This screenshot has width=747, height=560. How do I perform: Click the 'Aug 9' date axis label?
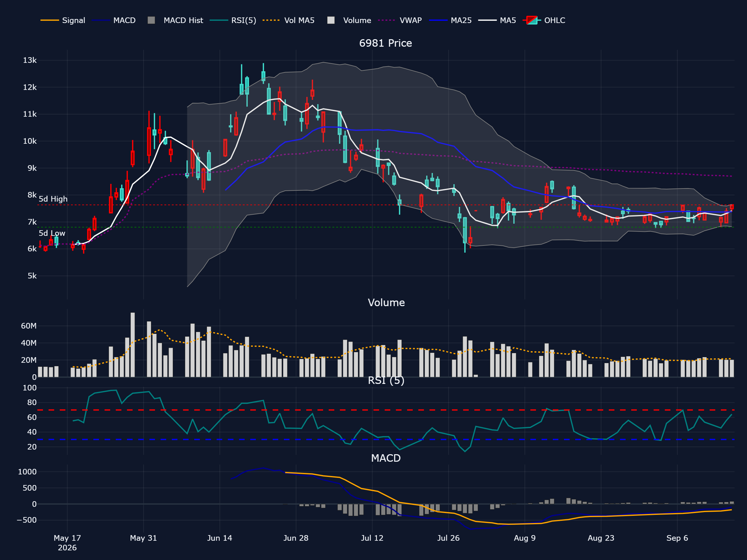525,538
